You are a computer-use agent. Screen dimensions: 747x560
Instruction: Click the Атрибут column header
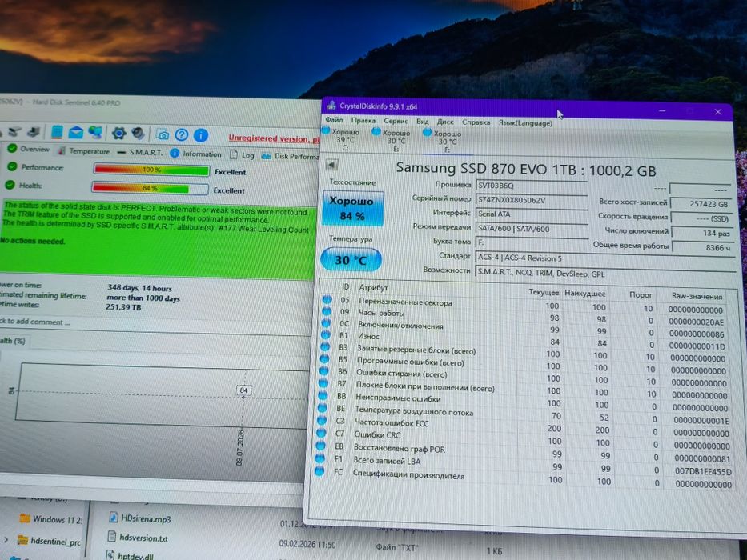pyautogui.click(x=373, y=287)
